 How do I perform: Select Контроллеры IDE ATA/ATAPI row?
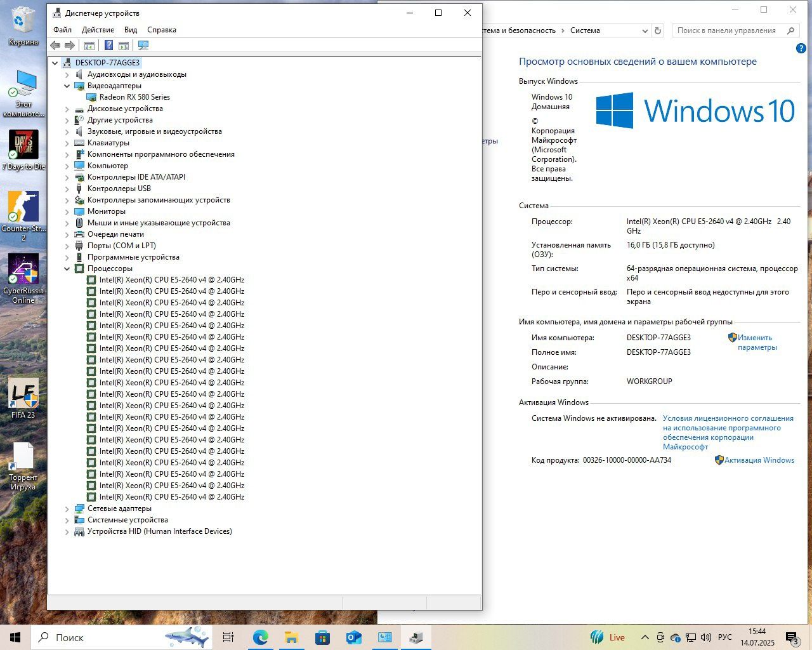pyautogui.click(x=136, y=177)
